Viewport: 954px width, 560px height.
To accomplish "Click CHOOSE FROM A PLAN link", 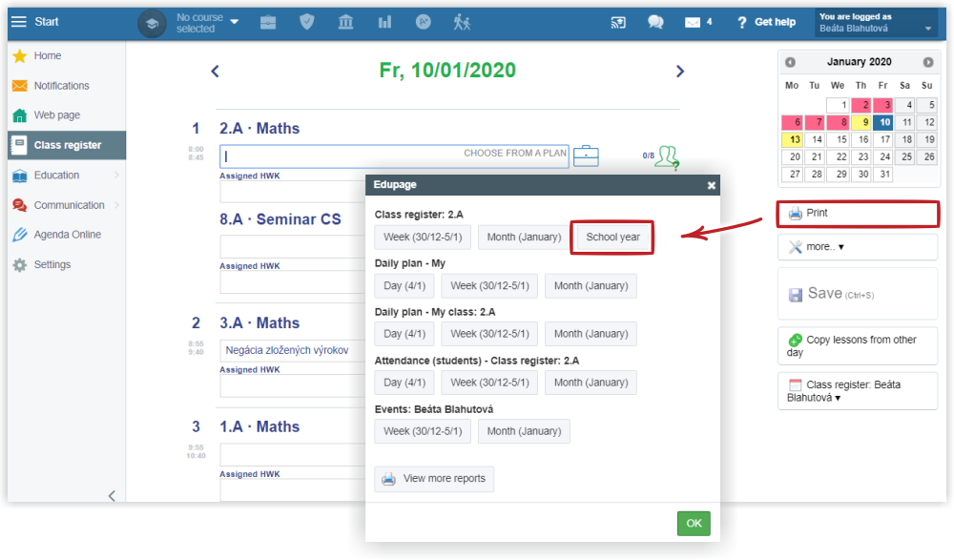I will click(x=515, y=154).
